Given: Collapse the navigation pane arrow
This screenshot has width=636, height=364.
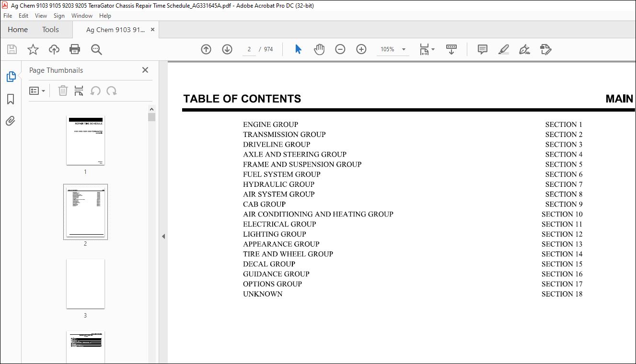Looking at the screenshot, I should tap(163, 236).
